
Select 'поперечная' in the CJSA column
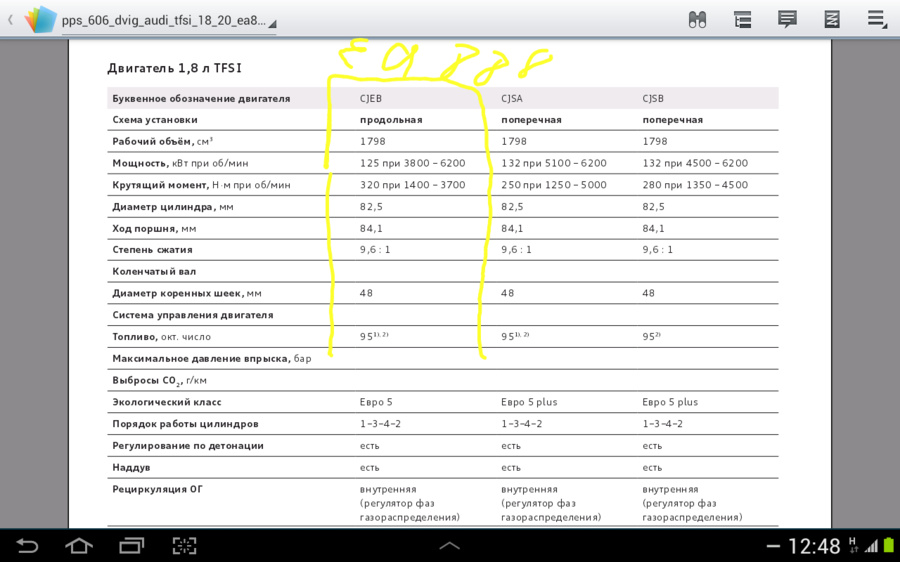(x=532, y=121)
